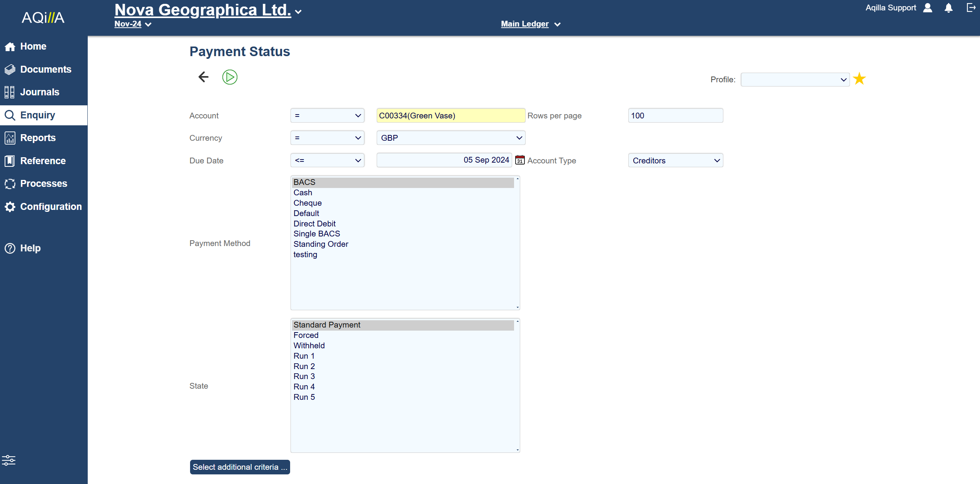The width and height of the screenshot is (980, 484).
Task: Open the Account Type Creditors dropdown
Action: [675, 161]
